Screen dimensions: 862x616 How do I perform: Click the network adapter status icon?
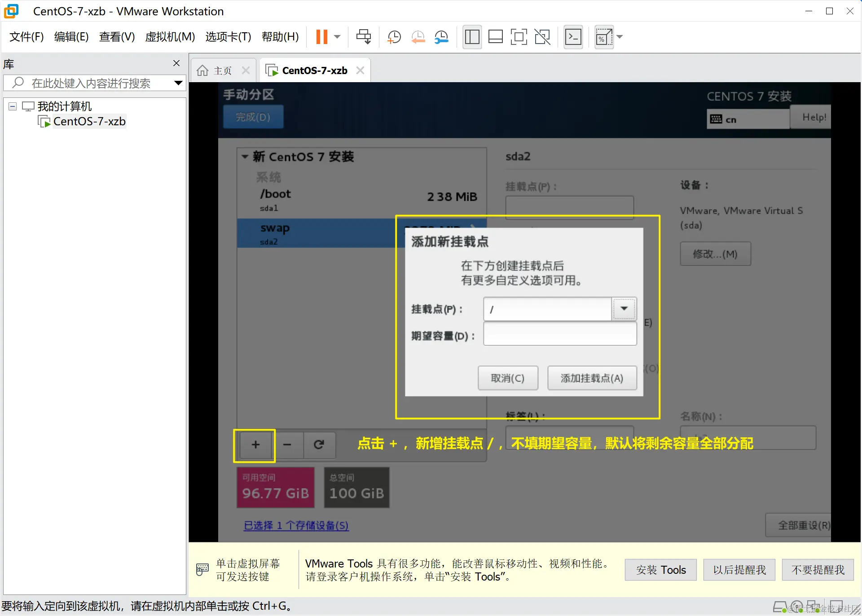(814, 607)
